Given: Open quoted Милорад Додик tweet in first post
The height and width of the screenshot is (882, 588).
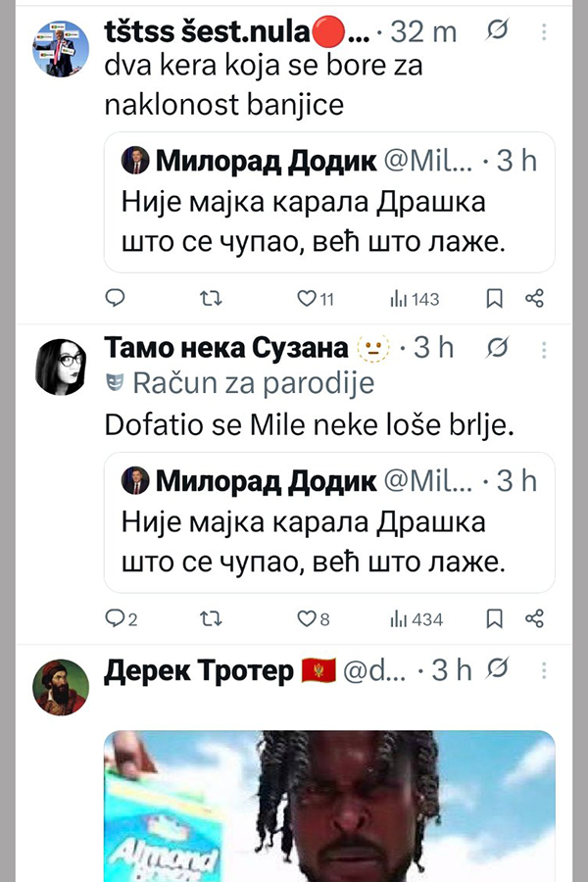Looking at the screenshot, I should point(328,216).
